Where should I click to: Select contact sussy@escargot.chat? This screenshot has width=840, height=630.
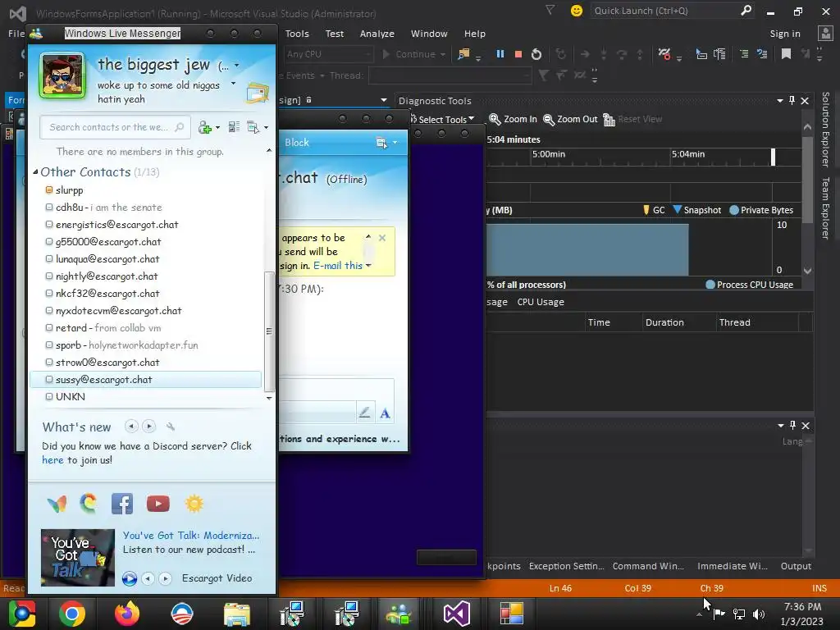click(146, 379)
